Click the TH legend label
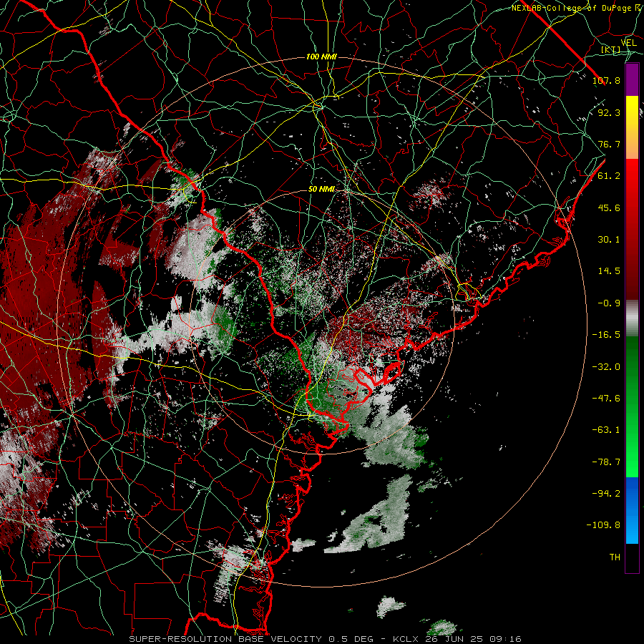The height and width of the screenshot is (644, 644). pos(615,557)
